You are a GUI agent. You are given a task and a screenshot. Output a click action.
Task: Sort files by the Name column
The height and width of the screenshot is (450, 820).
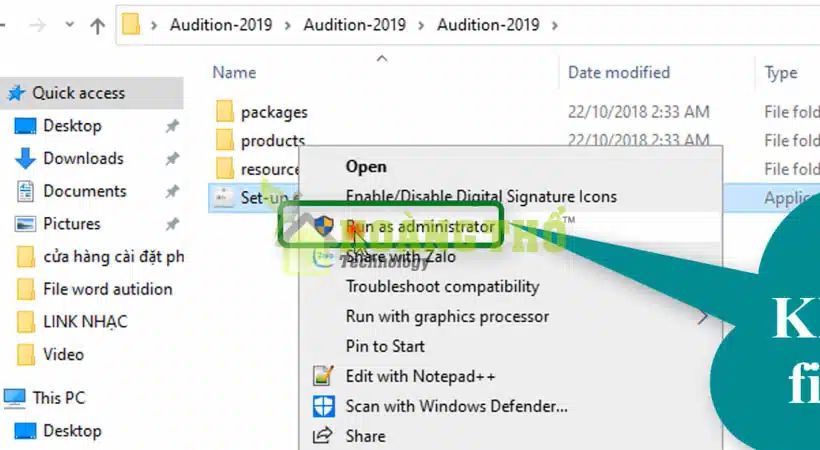point(235,72)
